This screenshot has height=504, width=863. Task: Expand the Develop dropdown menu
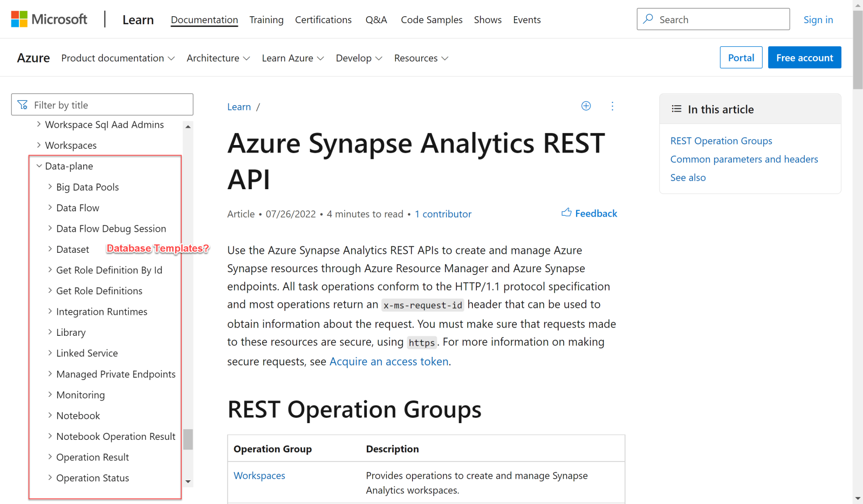click(359, 58)
